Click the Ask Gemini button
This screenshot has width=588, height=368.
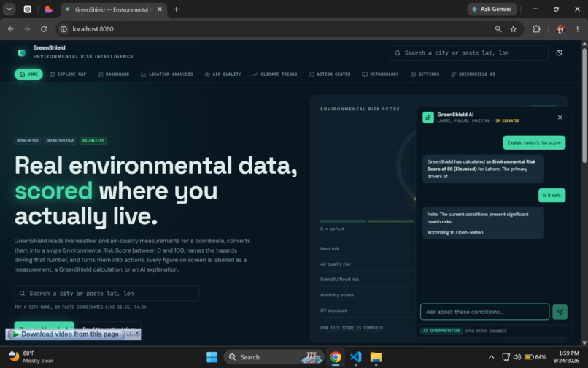pyautogui.click(x=492, y=9)
